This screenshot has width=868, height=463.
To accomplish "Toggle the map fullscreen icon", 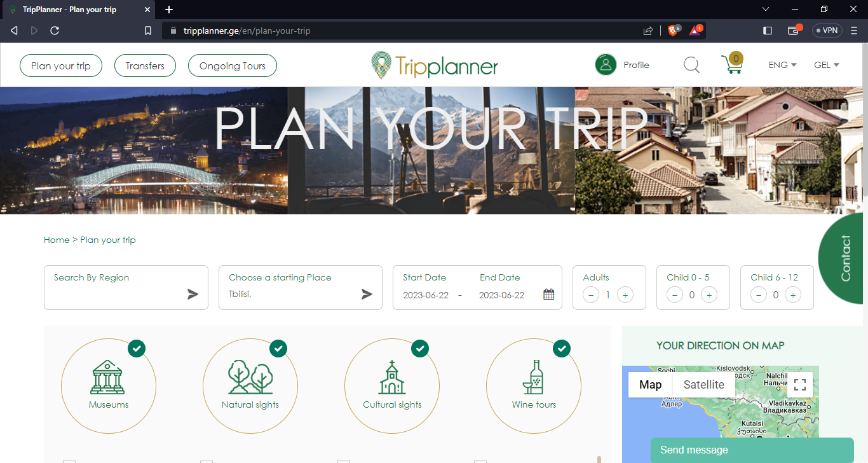I will click(x=800, y=384).
